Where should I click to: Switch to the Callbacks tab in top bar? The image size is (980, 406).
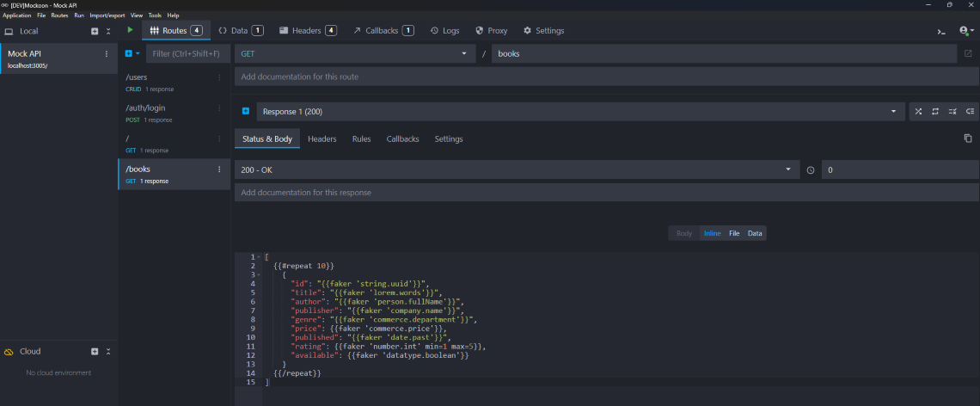pos(383,31)
